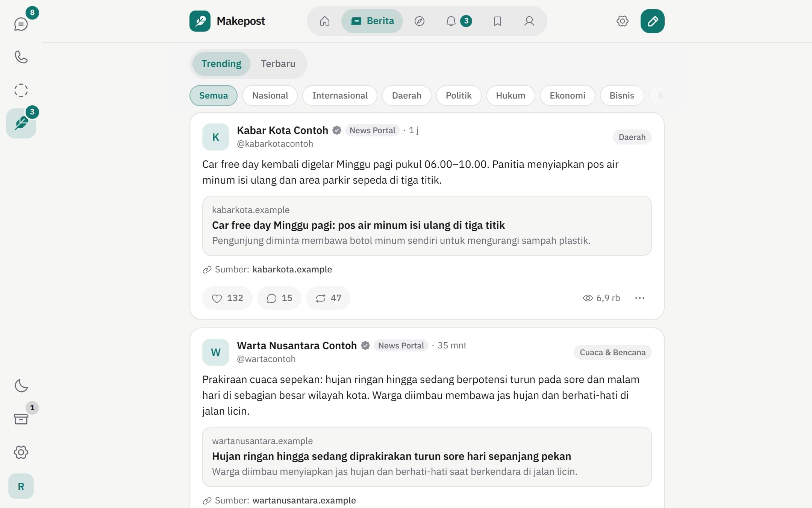Open chat messages icon in sidebar

coord(21,24)
